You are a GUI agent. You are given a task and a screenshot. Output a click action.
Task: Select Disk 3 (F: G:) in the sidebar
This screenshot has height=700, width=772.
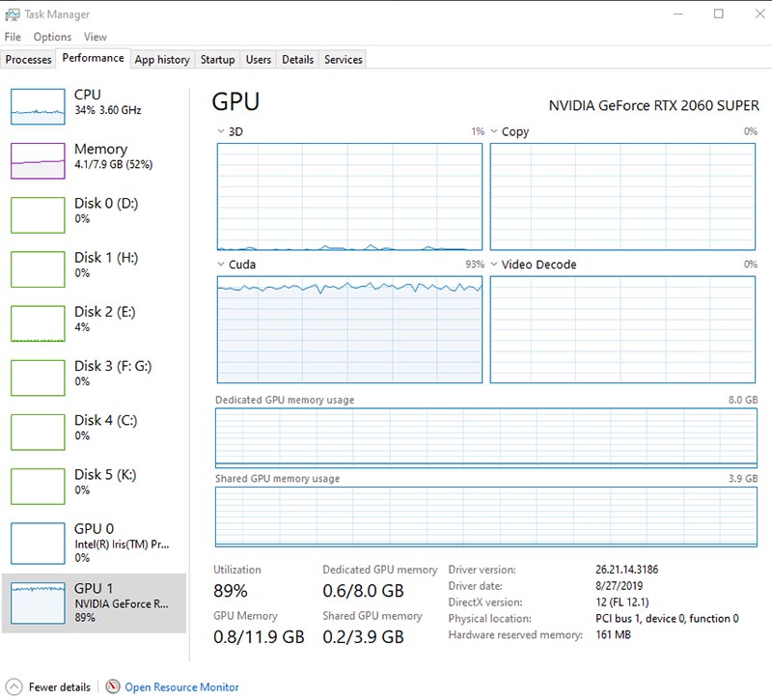[x=95, y=378]
